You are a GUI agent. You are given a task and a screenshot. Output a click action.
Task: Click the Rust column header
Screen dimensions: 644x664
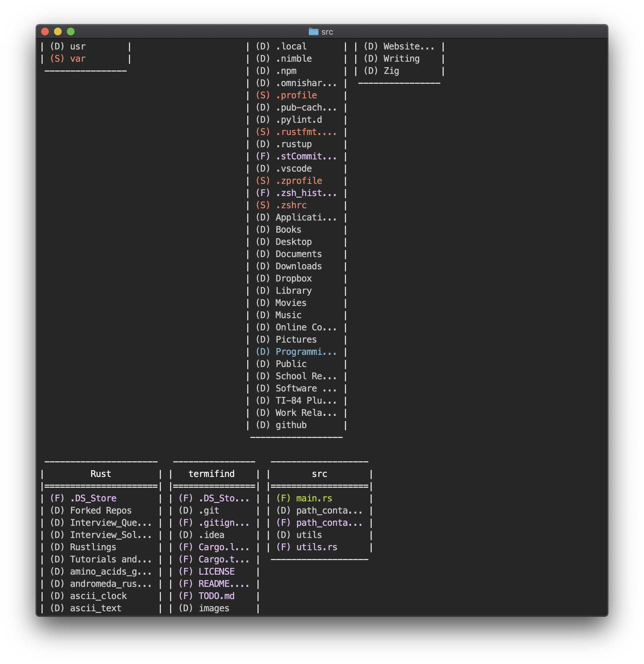pyautogui.click(x=101, y=474)
